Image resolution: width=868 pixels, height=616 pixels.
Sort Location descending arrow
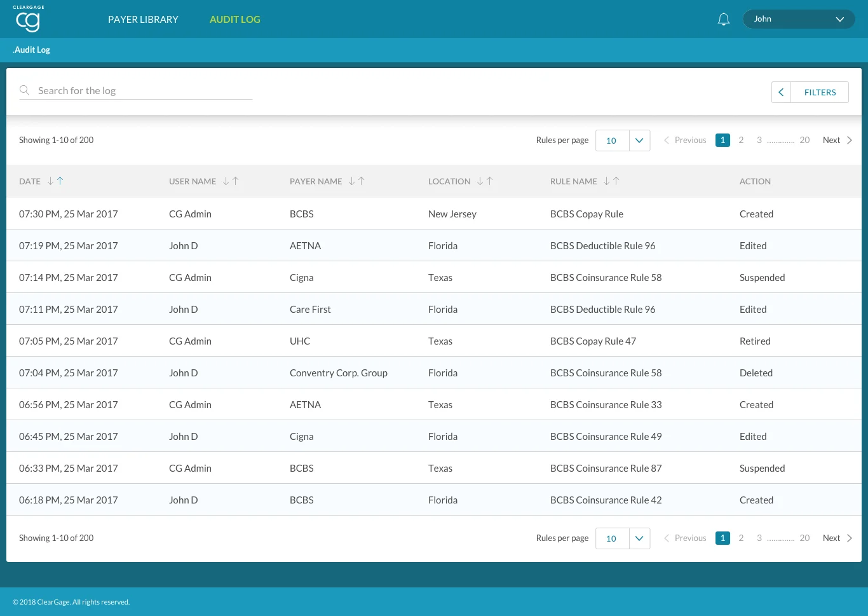tap(480, 181)
